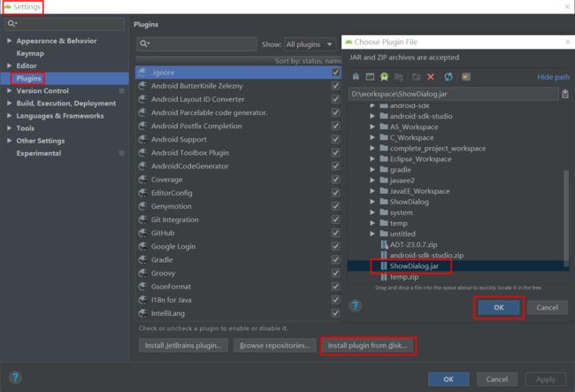
Task: Create a new folder in file chooser
Action: (416, 77)
